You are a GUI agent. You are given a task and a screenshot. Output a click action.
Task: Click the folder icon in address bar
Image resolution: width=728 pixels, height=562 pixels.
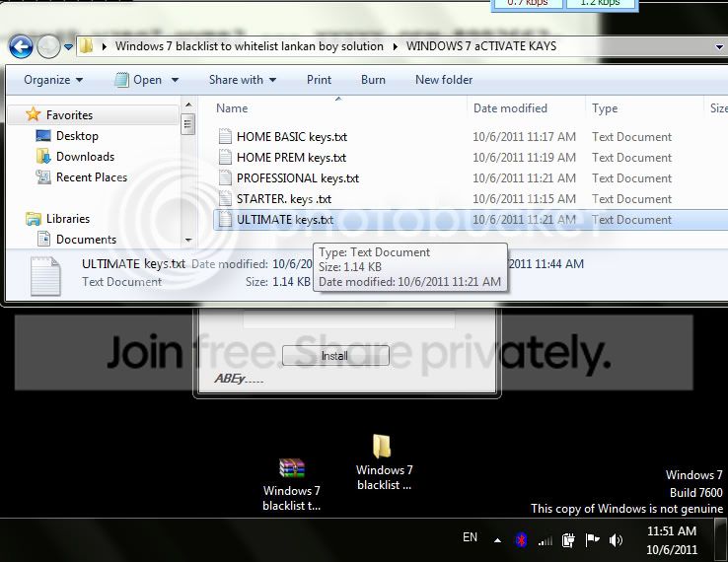click(87, 46)
